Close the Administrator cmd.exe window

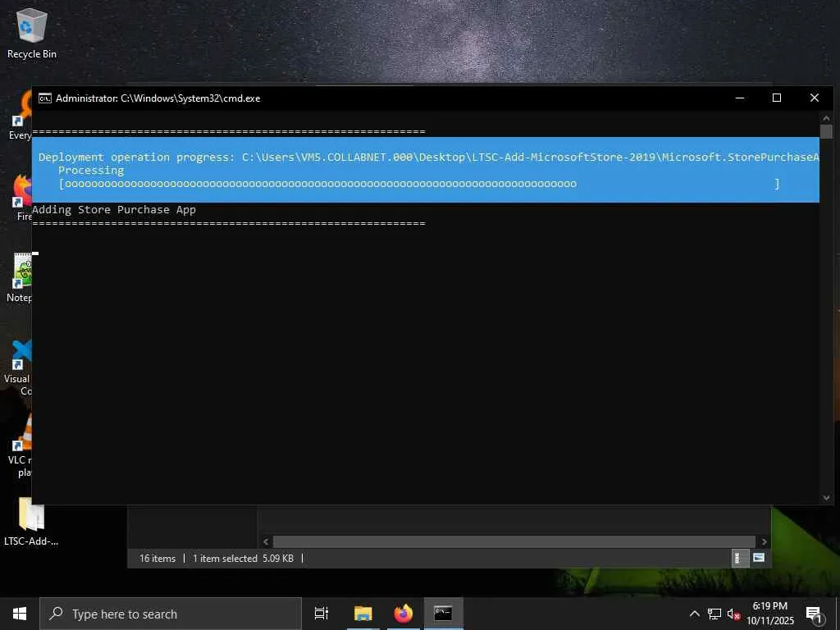click(815, 98)
